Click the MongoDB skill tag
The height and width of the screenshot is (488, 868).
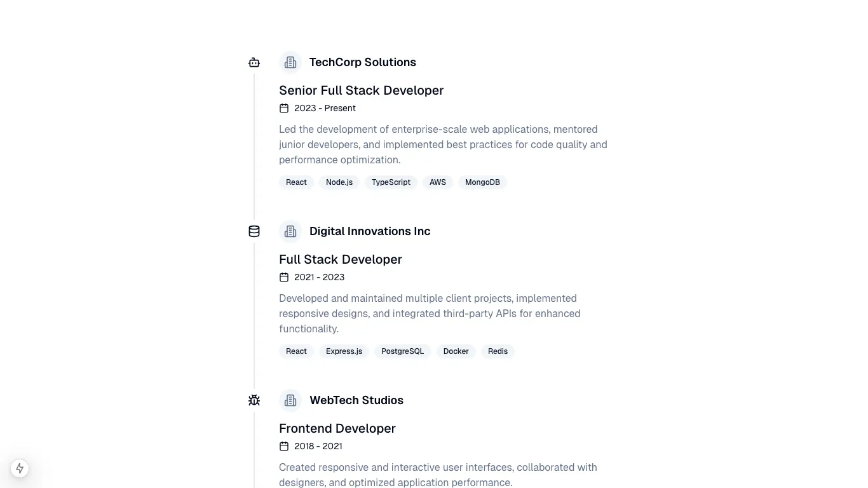coord(482,182)
